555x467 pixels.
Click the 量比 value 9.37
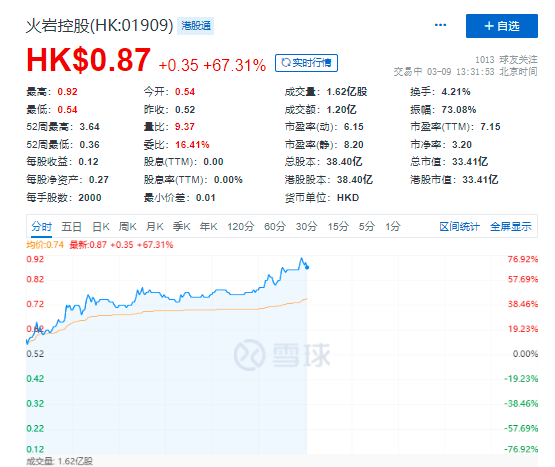pyautogui.click(x=185, y=127)
